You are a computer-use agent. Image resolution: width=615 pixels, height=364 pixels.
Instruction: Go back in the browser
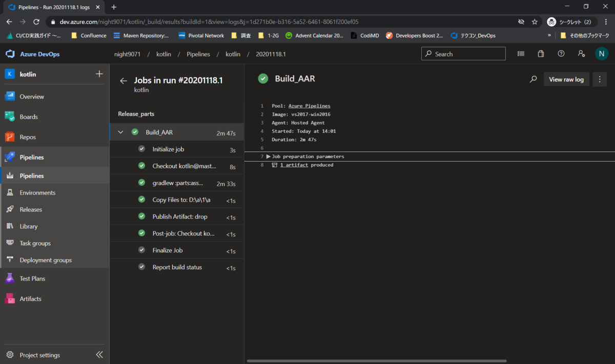pyautogui.click(x=9, y=22)
